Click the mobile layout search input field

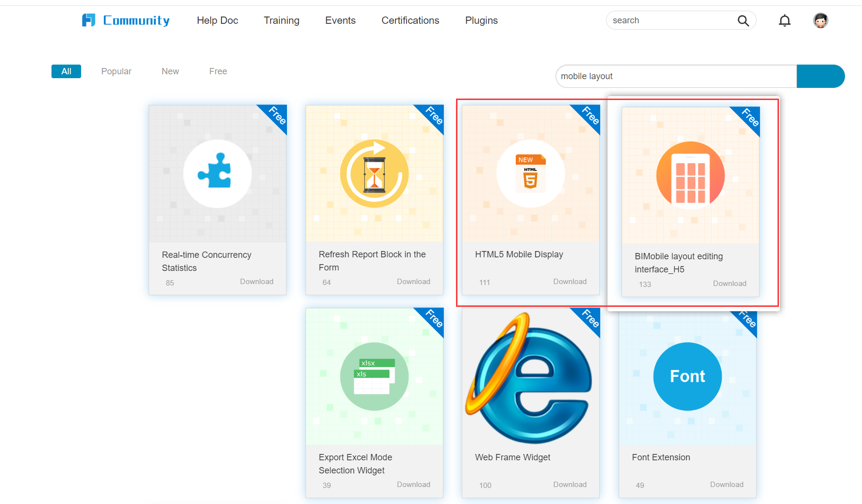tap(675, 76)
